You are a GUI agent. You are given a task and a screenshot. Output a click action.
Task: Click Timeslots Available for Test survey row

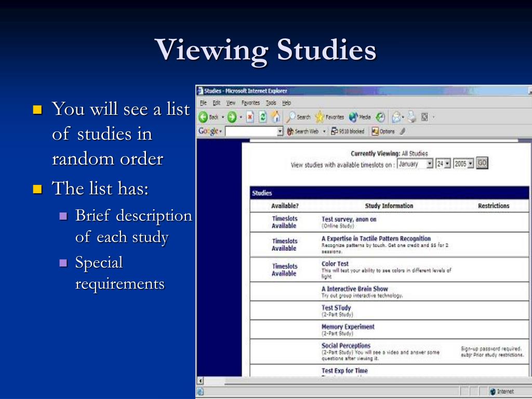[x=284, y=222]
